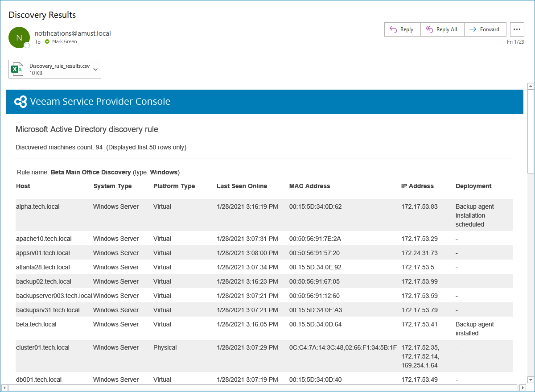Click the Forward button label
The width and height of the screenshot is (535, 392).
pyautogui.click(x=490, y=29)
